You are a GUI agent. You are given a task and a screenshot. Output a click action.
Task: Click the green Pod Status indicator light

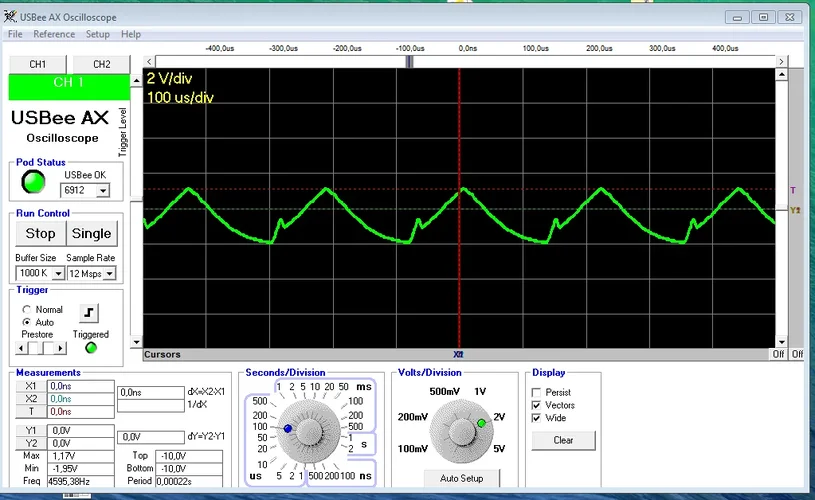(34, 181)
